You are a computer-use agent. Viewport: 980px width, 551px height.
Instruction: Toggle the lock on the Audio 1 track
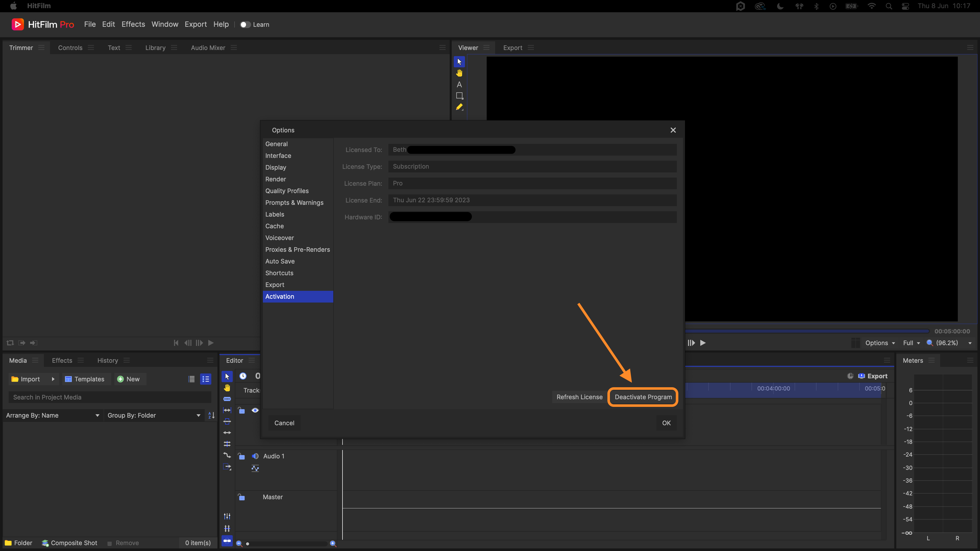pyautogui.click(x=241, y=456)
